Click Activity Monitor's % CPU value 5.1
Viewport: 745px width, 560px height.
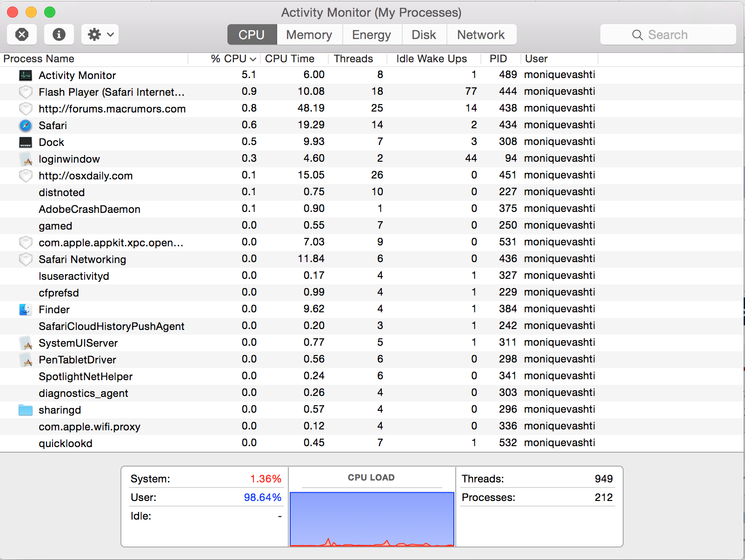(249, 75)
